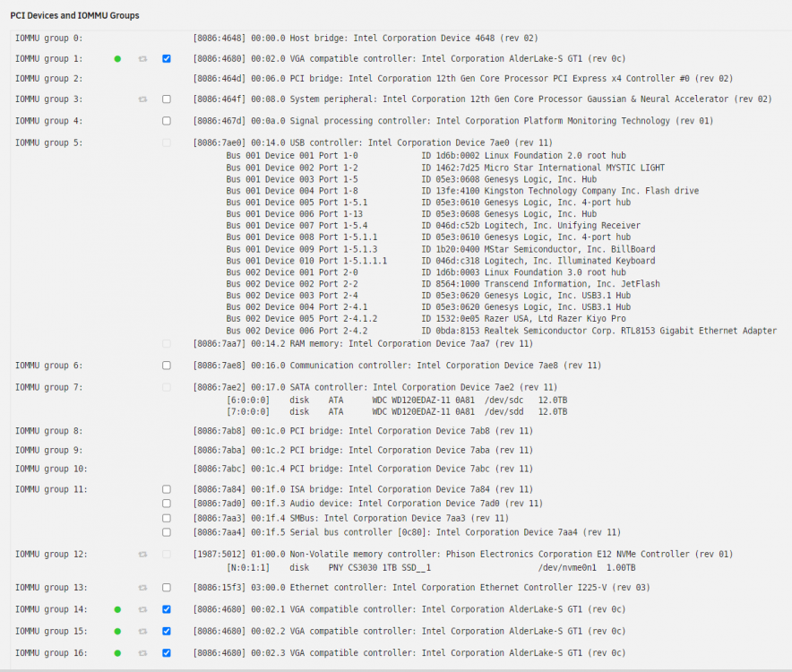Select the 'IOMMU group 0:' label
Screen dimensions: 792x672
[x=49, y=39]
